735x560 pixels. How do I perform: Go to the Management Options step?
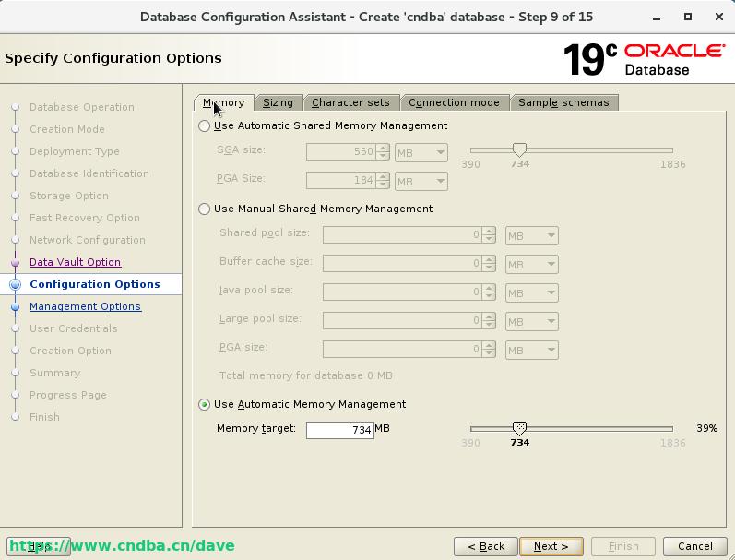[x=85, y=306]
